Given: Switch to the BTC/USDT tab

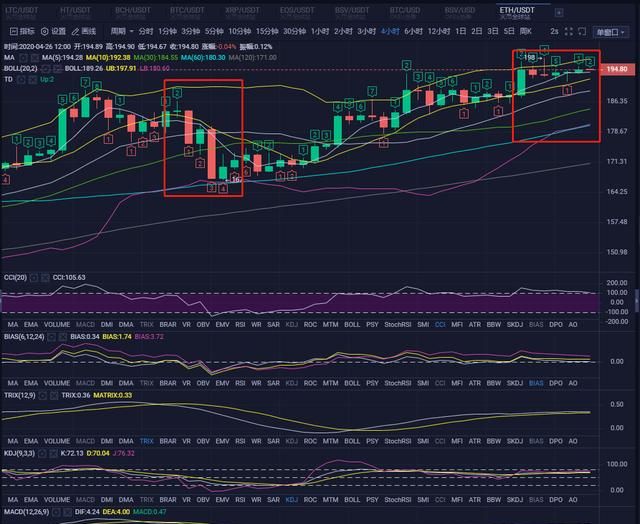Looking at the screenshot, I should click(187, 12).
